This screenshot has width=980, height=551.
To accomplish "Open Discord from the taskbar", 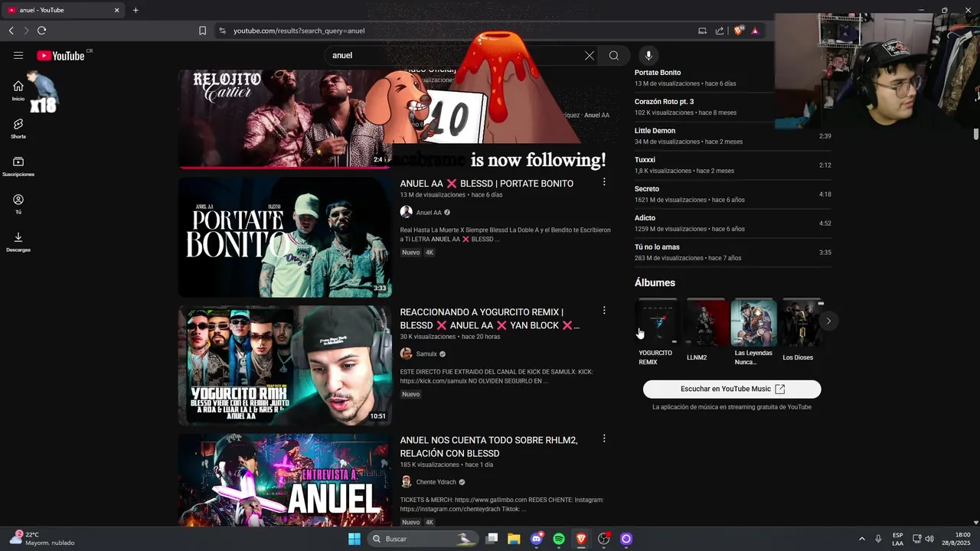I will tap(537, 539).
